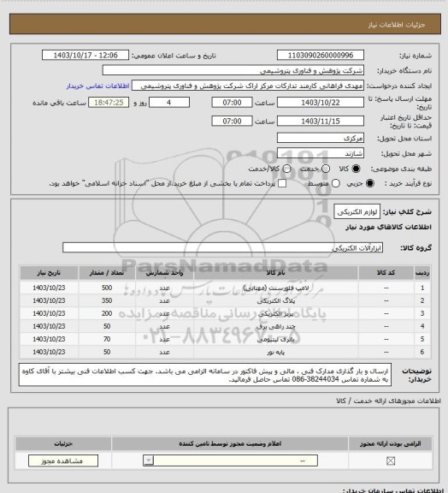Click the نام کالا column header

coord(276,273)
